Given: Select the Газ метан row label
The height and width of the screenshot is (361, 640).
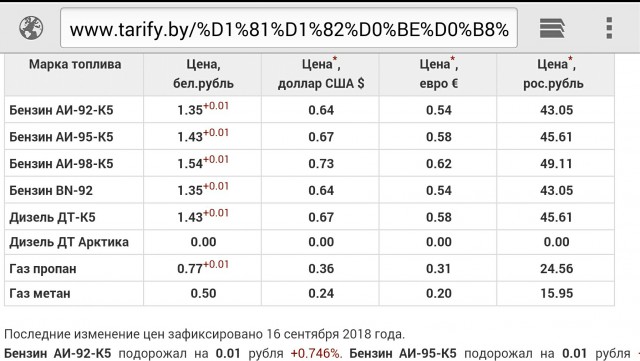Looking at the screenshot, I should [x=40, y=294].
